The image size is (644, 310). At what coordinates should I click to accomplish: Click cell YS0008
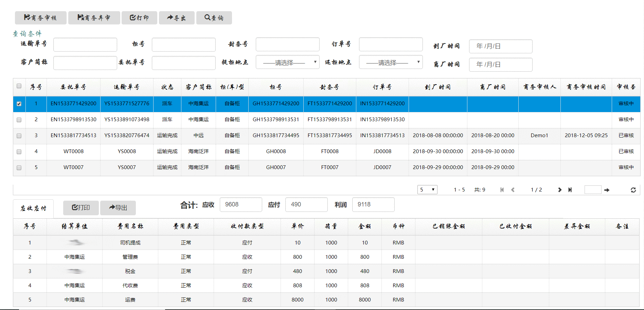tap(127, 151)
